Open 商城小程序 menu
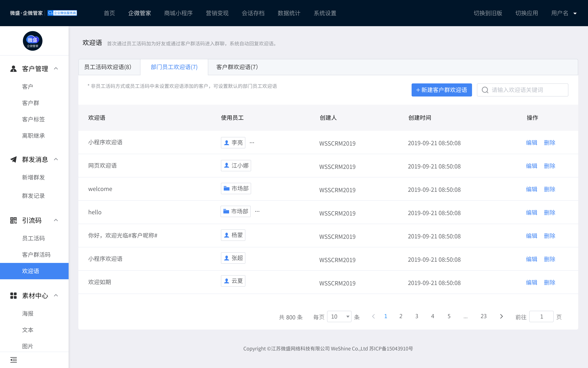The image size is (588, 368). [178, 13]
